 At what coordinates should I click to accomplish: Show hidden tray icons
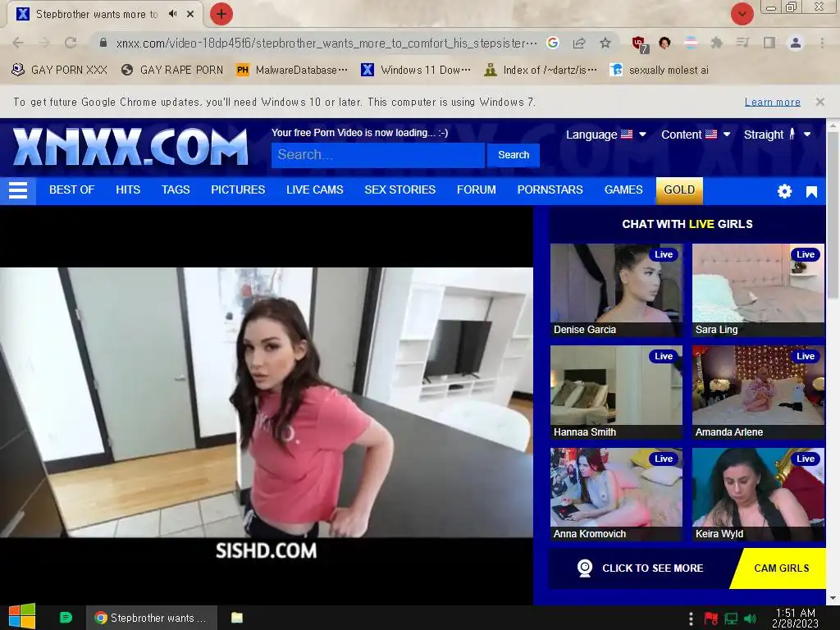click(691, 619)
